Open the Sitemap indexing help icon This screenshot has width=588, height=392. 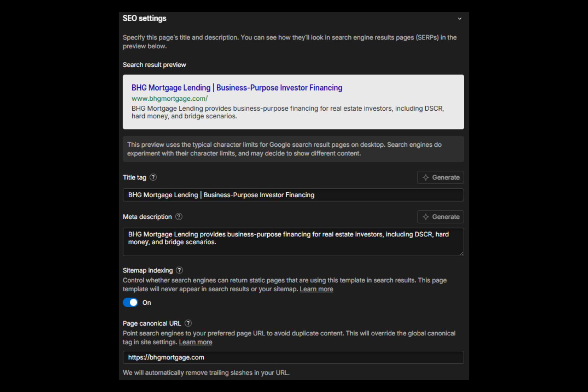(x=179, y=270)
